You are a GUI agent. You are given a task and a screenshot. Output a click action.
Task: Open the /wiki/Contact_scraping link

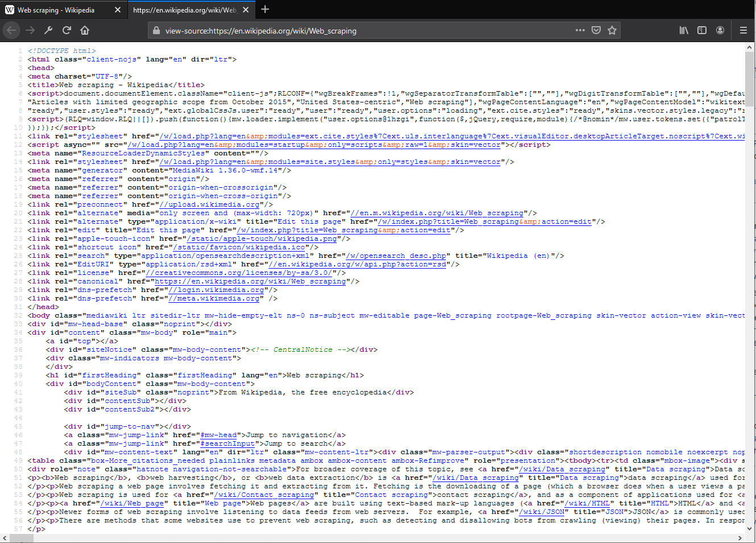[x=264, y=495]
